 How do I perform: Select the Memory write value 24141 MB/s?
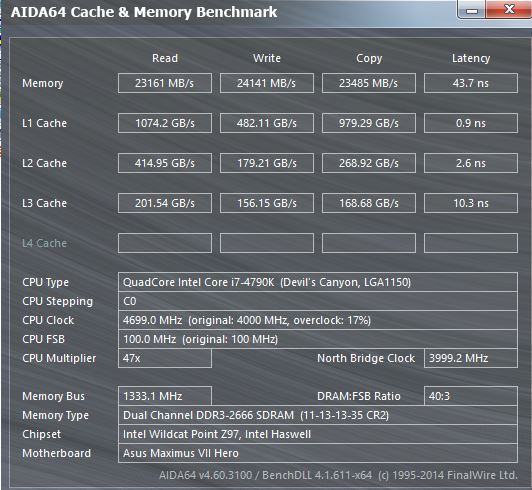coord(267,83)
